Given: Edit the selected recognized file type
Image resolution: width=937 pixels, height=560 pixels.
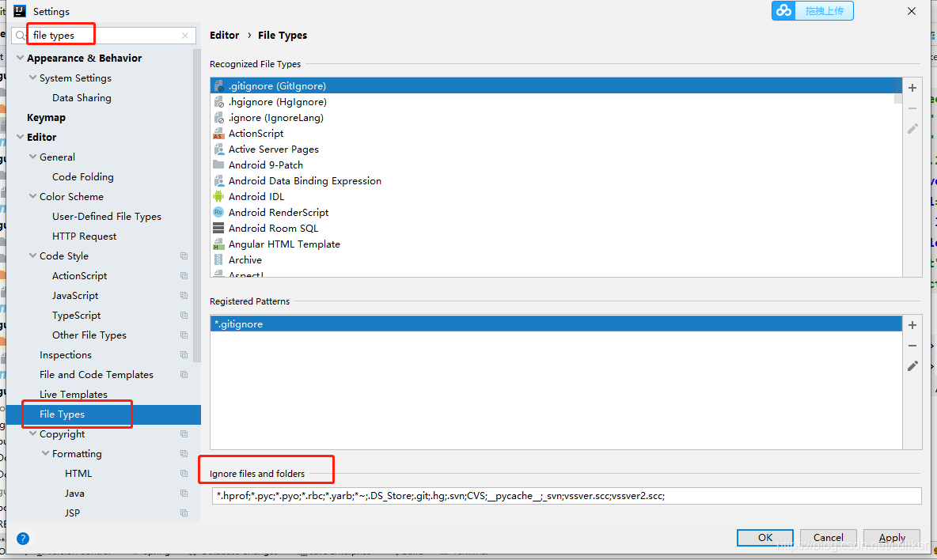Looking at the screenshot, I should tap(912, 128).
